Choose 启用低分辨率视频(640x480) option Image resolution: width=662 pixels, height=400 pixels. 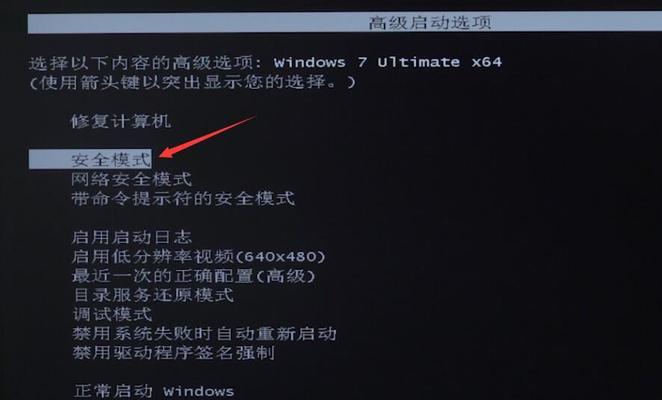click(199, 256)
